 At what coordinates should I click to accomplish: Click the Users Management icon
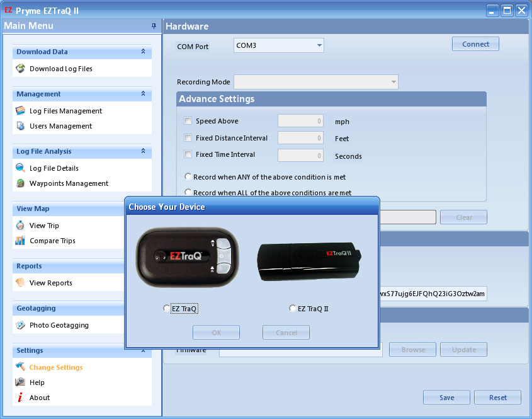tap(20, 126)
